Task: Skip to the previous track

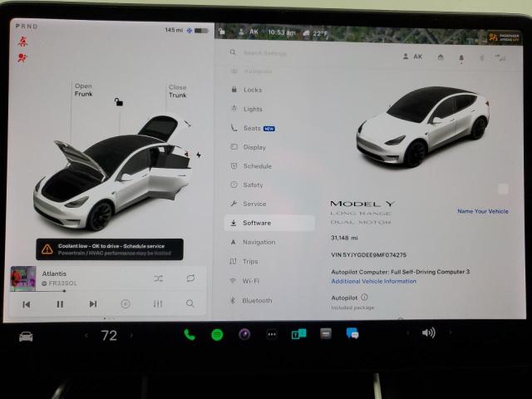Action: click(27, 304)
